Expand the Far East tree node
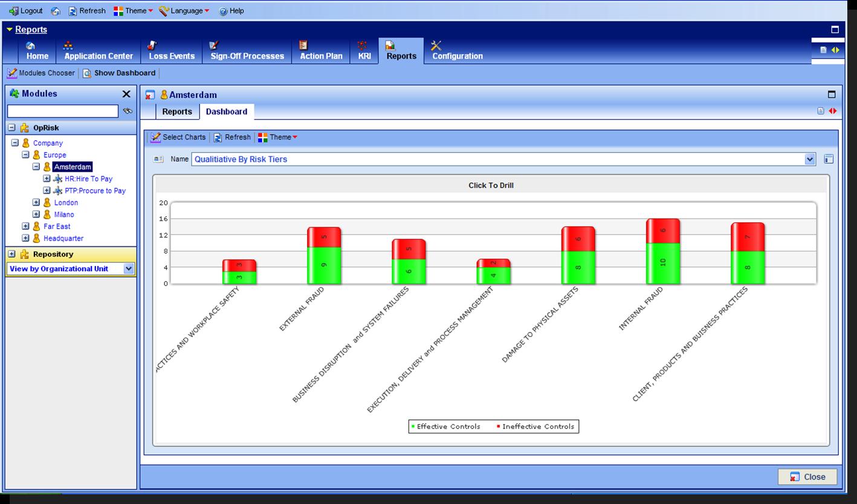 pos(25,227)
